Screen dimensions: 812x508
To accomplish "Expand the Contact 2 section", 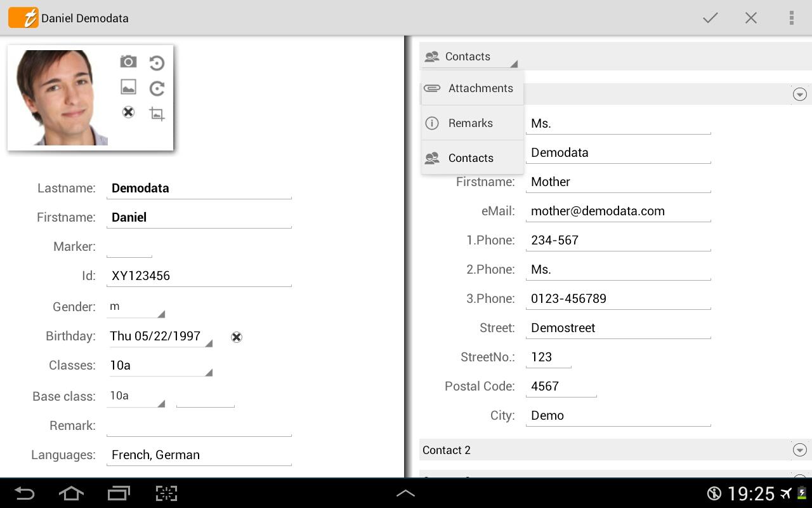I will click(614, 450).
